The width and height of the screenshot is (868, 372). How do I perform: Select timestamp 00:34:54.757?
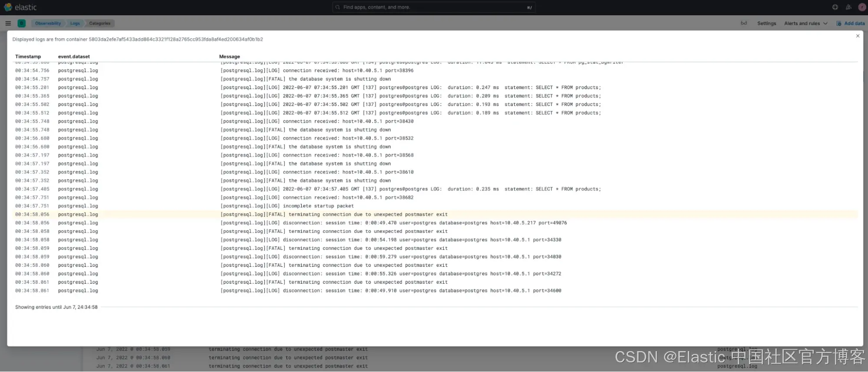tap(32, 79)
